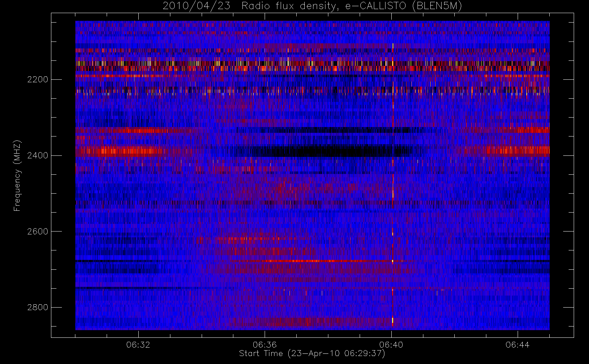
Task: Click the 06:32 time tick label
Action: pyautogui.click(x=138, y=345)
